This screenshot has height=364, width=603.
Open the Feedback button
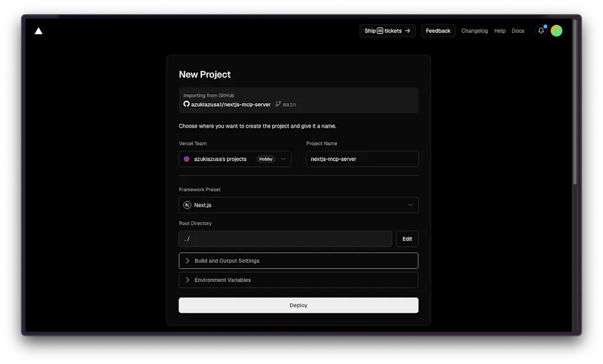(x=438, y=31)
